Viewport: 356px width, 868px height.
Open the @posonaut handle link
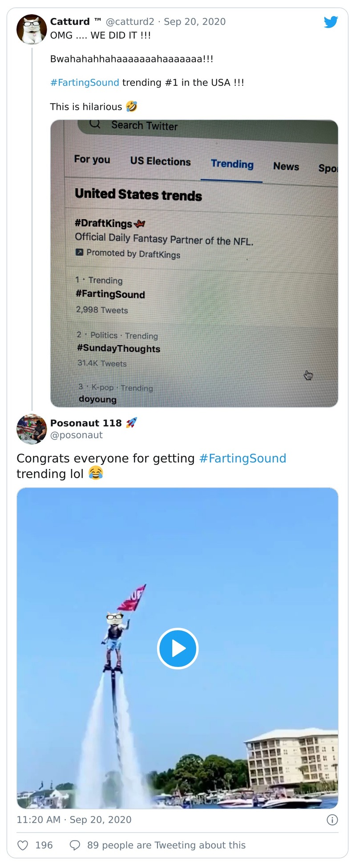point(77,435)
